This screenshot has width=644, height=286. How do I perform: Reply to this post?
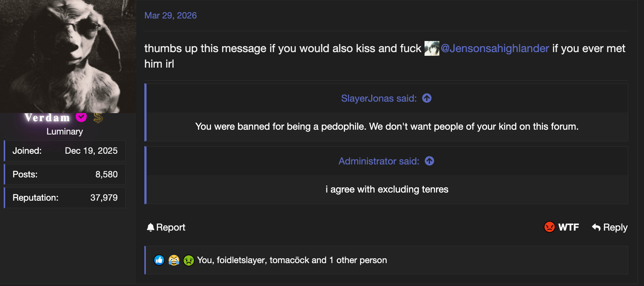tap(610, 227)
